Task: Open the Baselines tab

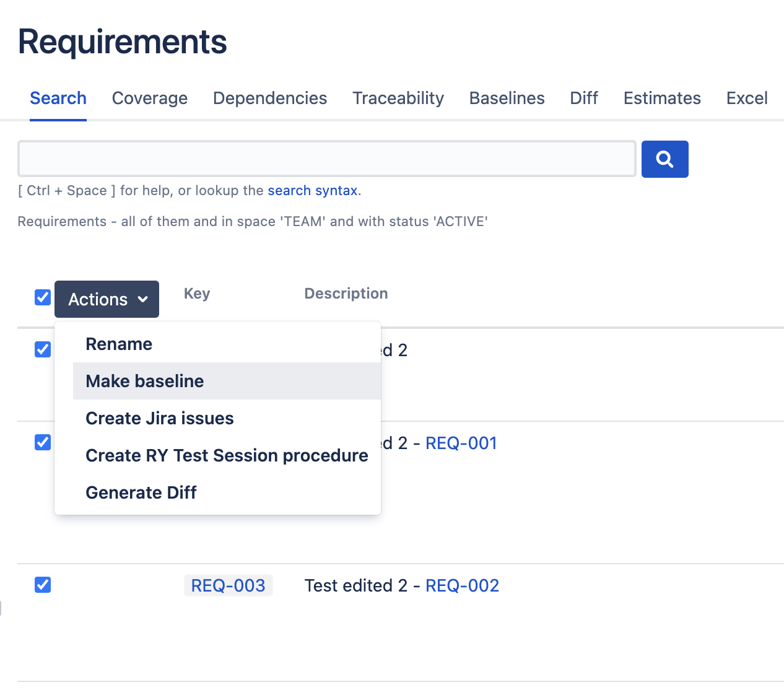Action: point(507,98)
